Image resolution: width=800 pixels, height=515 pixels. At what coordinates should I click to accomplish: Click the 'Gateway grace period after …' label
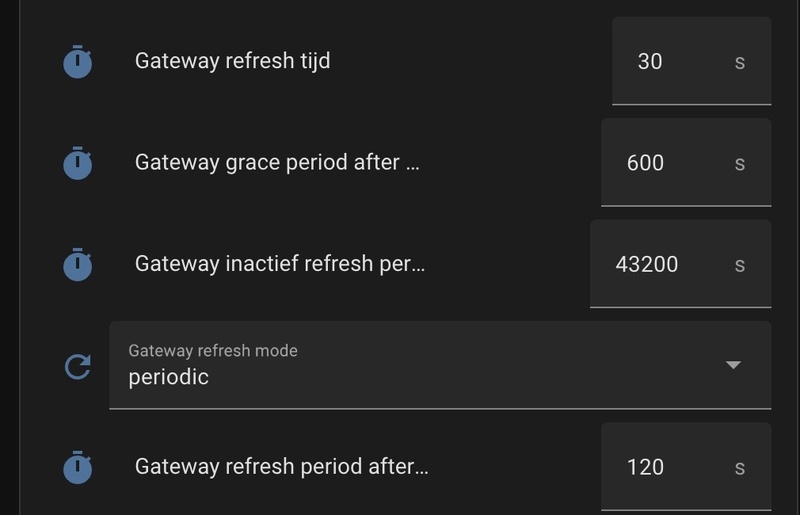point(277,162)
